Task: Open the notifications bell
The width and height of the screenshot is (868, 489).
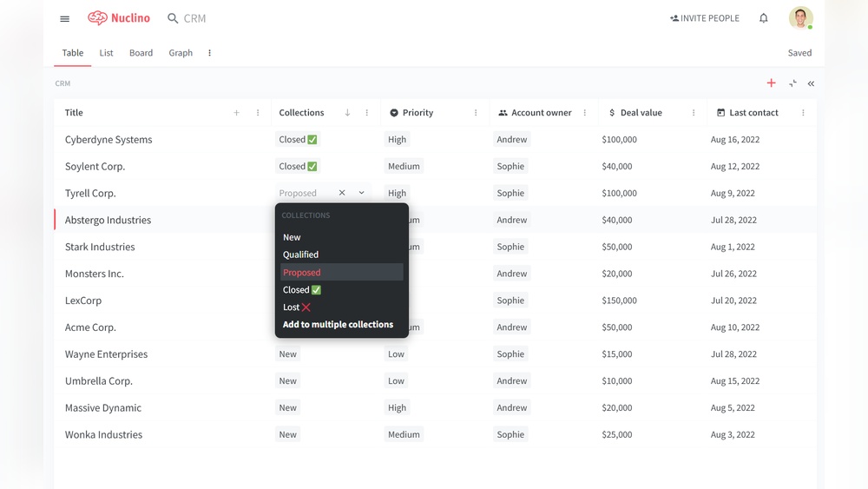Action: point(763,18)
